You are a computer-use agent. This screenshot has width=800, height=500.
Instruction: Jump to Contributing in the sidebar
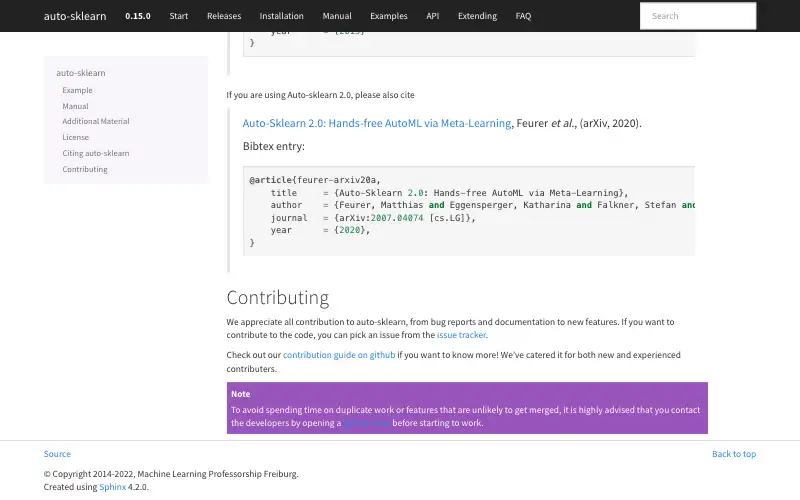click(85, 169)
